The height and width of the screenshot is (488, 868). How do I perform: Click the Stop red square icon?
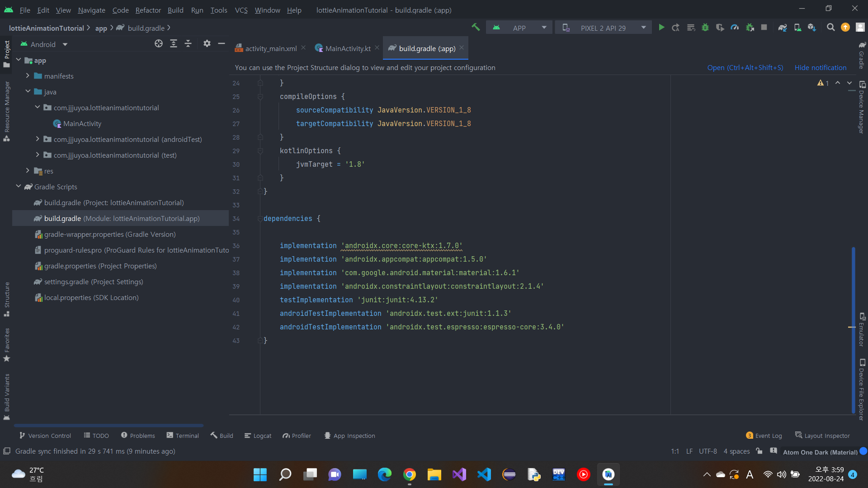(764, 28)
